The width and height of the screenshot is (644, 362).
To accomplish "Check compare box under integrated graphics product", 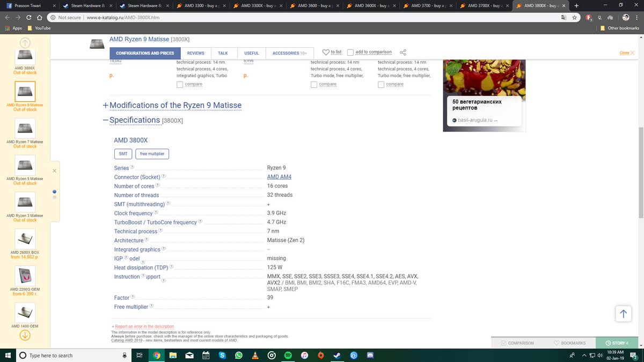I will [x=180, y=84].
